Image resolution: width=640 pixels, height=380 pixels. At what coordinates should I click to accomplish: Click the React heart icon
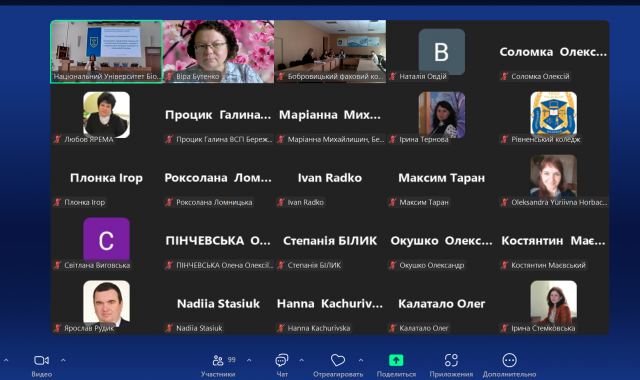(x=338, y=360)
